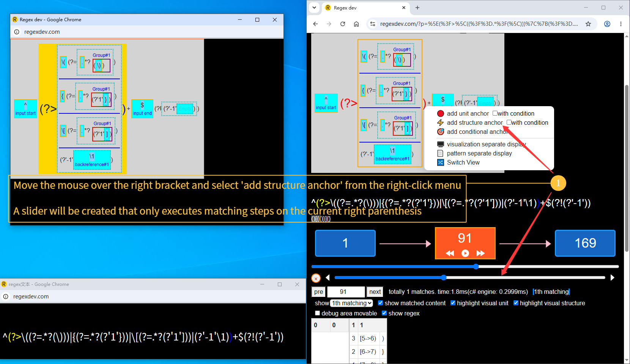Viewport: 630px width, 364px height.
Task: Choose visualization separate display
Action: pos(487,144)
